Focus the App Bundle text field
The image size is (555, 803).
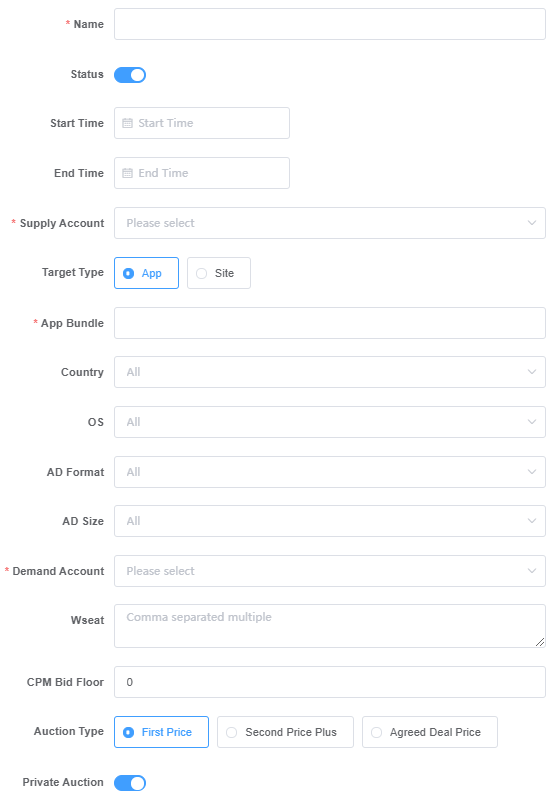pos(330,323)
